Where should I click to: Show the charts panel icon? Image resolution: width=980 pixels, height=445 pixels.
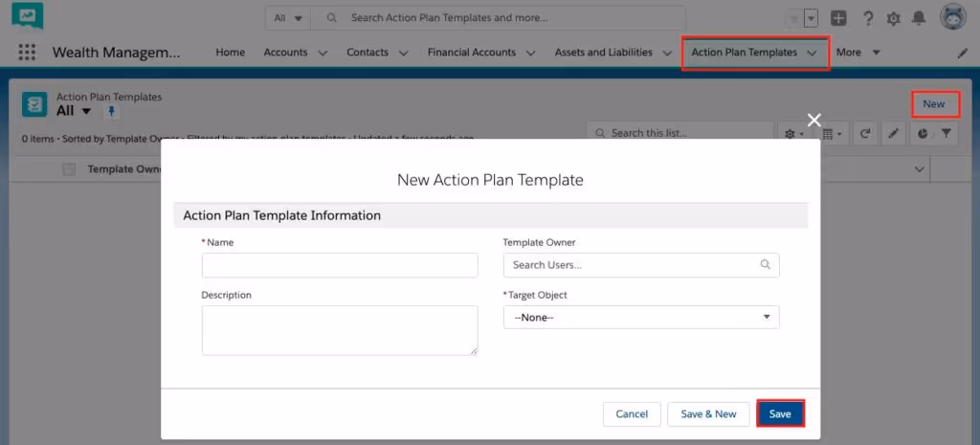(923, 133)
